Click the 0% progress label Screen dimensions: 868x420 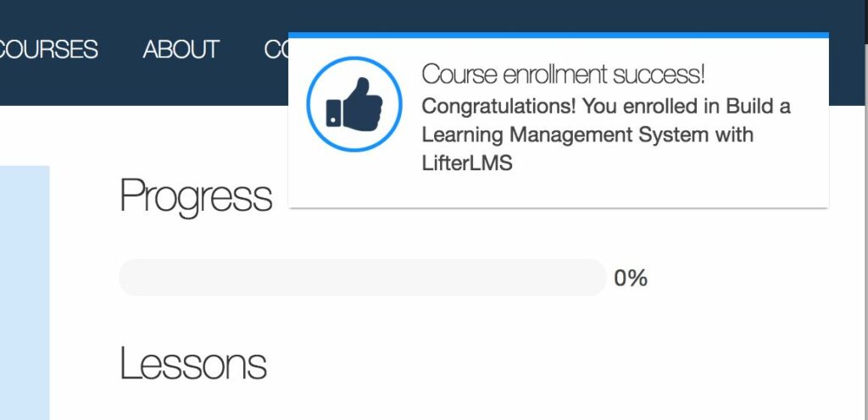[x=631, y=278]
